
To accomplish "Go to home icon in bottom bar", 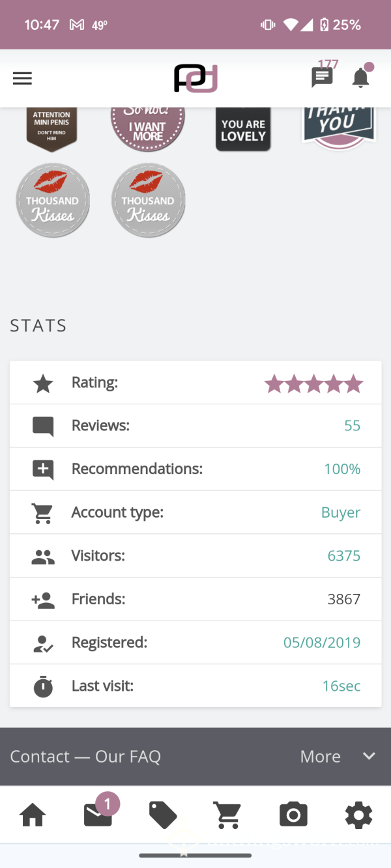I will tap(33, 815).
